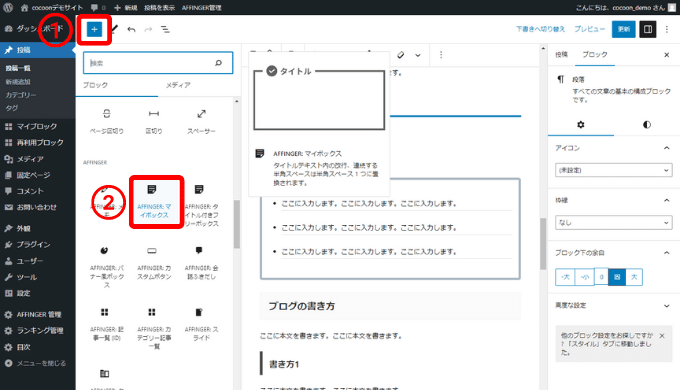The height and width of the screenshot is (390, 680).
Task: Click the blue block inserter plus button
Action: pyautogui.click(x=94, y=29)
